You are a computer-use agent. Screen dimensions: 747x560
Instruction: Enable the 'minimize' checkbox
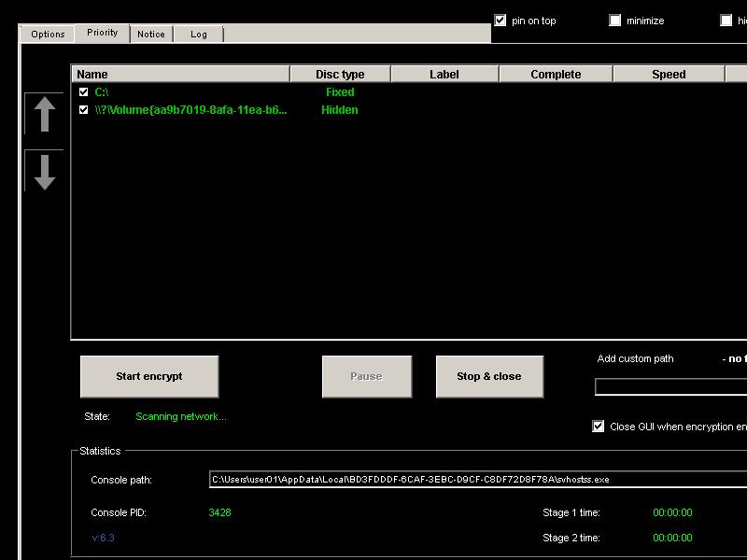tap(615, 21)
